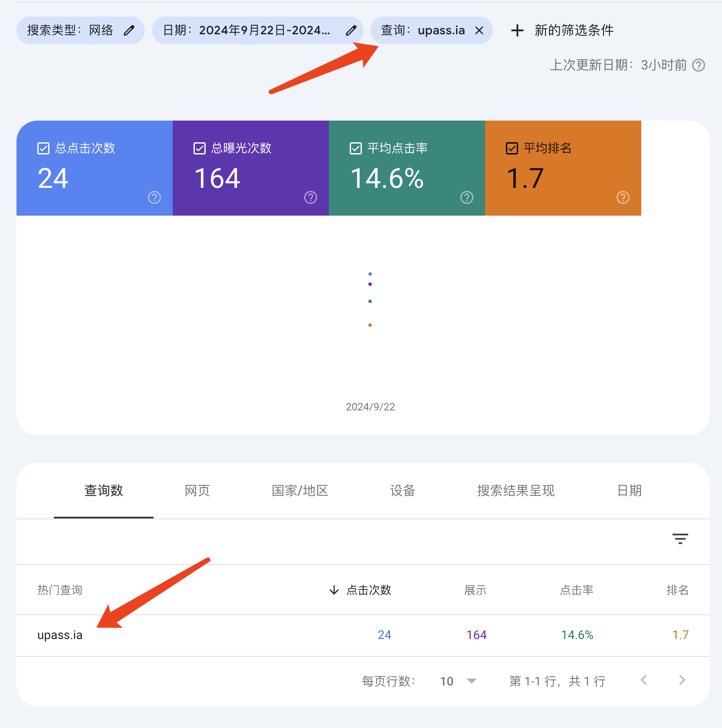Sort table by 点击次数 column

pos(361,590)
